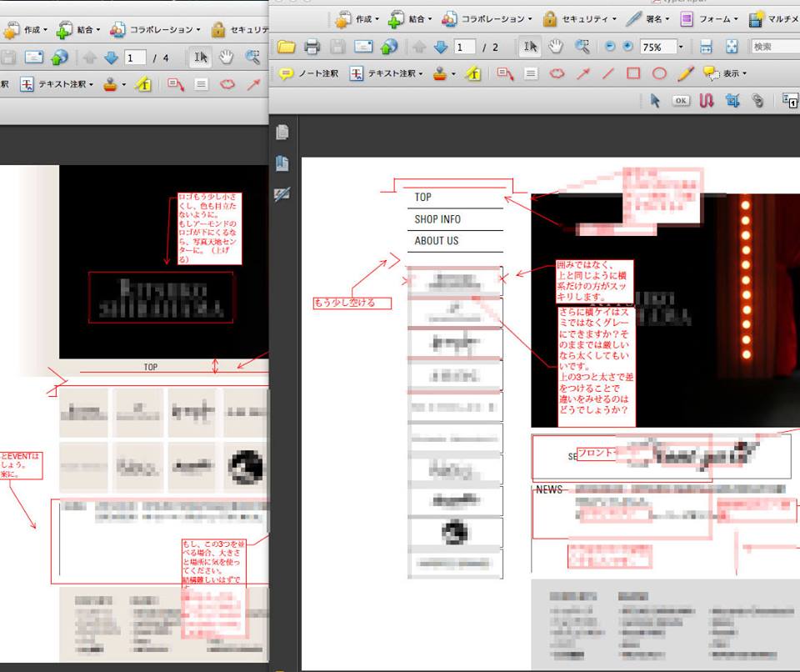Choose the Crop tool icon
The width and height of the screenshot is (800, 672).
click(x=732, y=101)
